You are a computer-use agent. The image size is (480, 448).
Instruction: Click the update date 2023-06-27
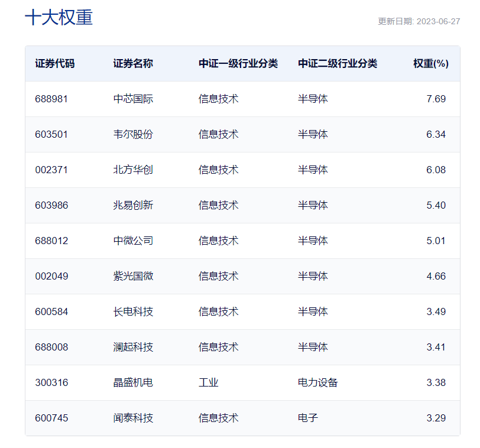pyautogui.click(x=438, y=21)
